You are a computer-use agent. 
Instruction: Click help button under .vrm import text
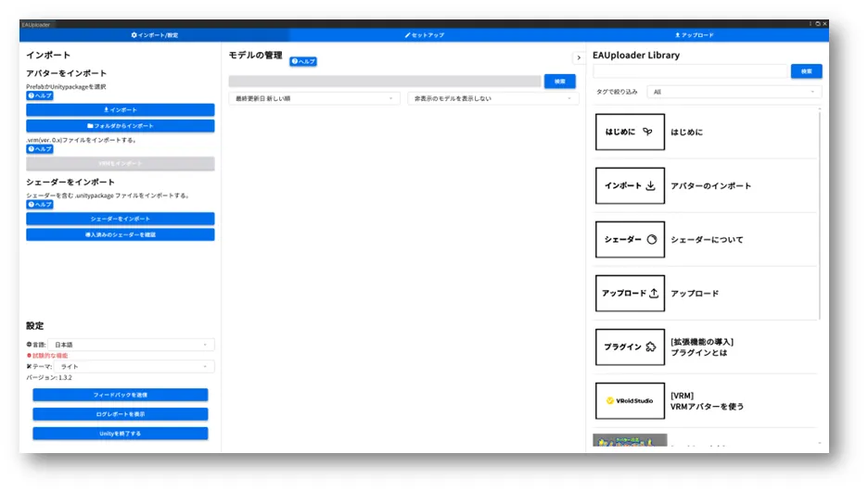click(40, 149)
